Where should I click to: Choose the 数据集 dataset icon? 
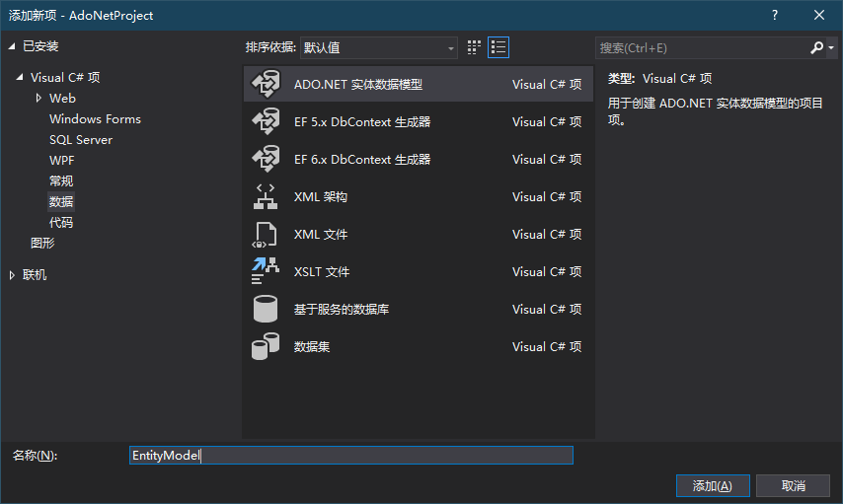[266, 346]
